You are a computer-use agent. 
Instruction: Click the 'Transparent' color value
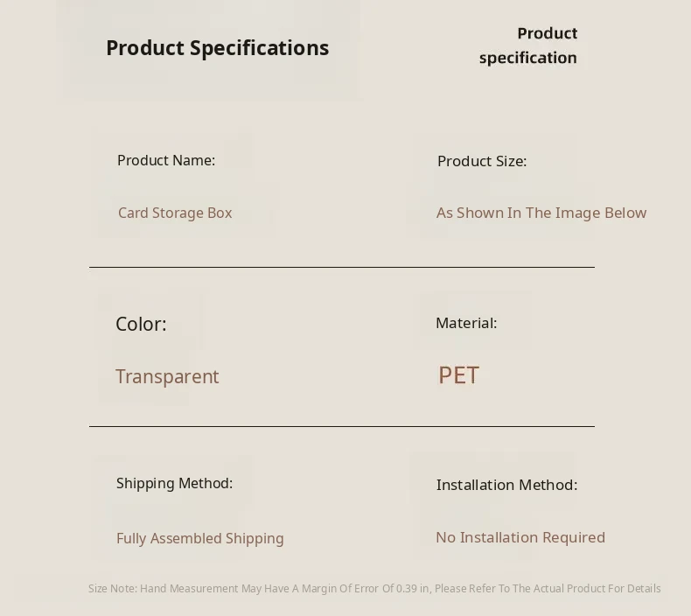[x=167, y=376]
